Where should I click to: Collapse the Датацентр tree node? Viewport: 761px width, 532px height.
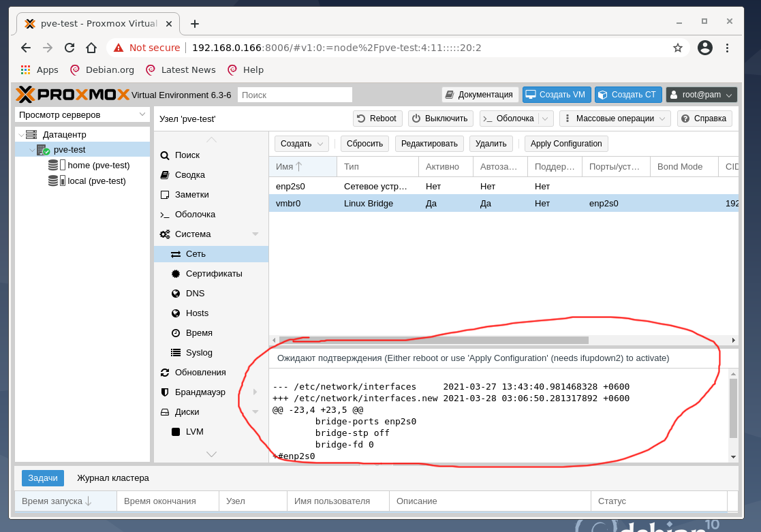tap(21, 134)
